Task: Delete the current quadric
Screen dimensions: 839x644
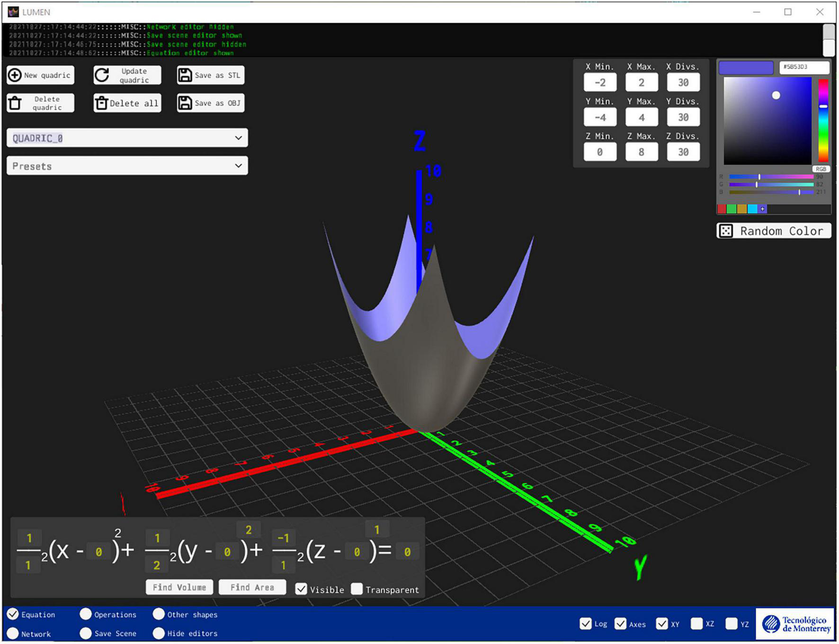Action: click(x=40, y=103)
